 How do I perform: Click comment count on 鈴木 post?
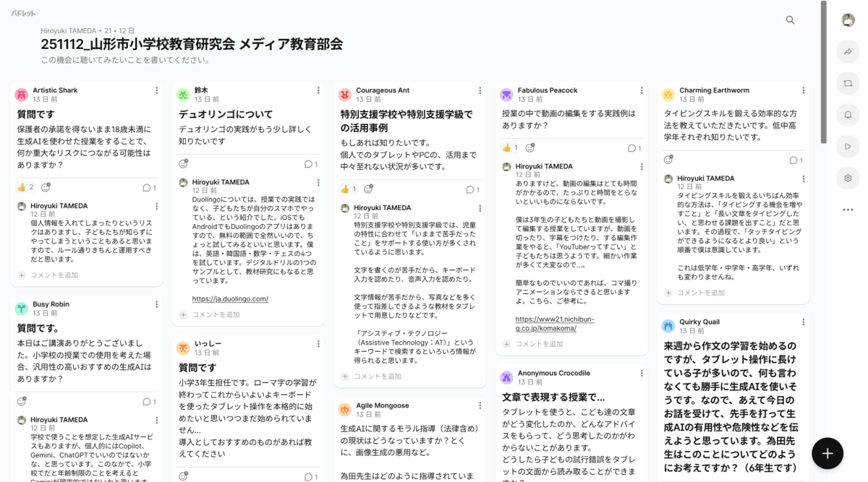coord(311,165)
